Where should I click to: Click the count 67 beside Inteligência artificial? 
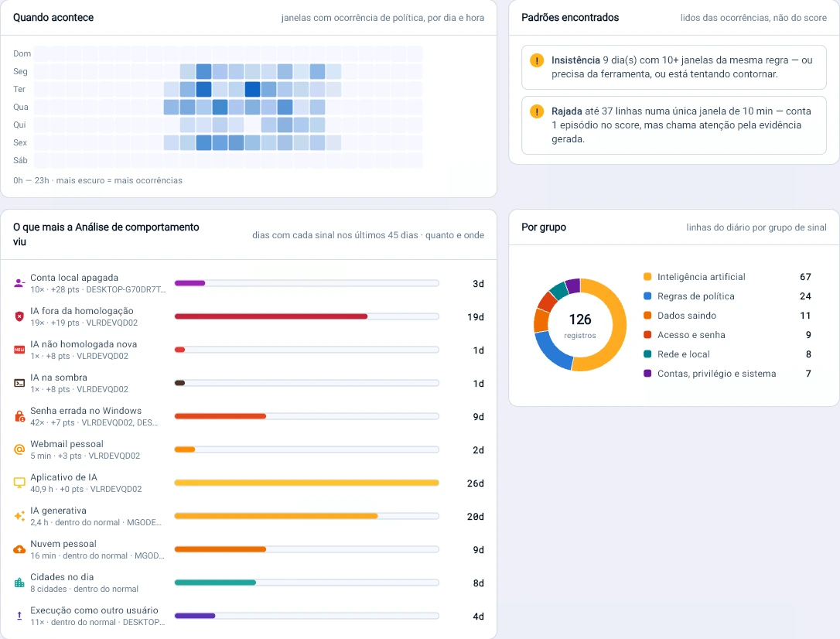[x=805, y=277]
